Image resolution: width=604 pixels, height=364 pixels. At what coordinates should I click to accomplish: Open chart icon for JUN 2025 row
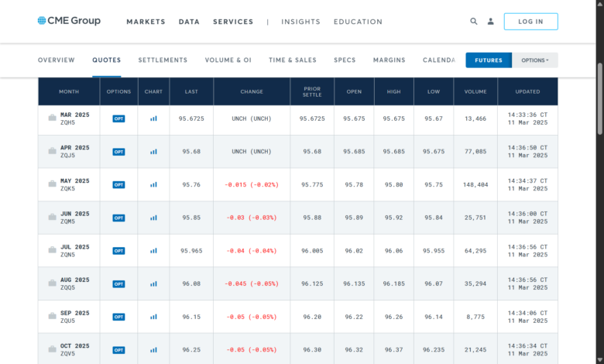153,218
